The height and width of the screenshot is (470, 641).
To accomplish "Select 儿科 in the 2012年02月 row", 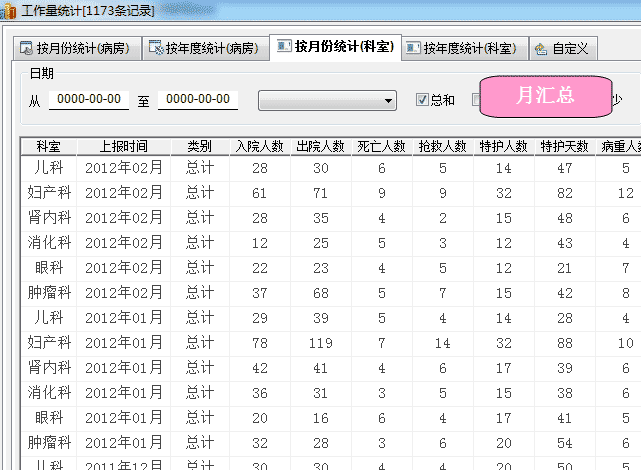I will (49, 168).
